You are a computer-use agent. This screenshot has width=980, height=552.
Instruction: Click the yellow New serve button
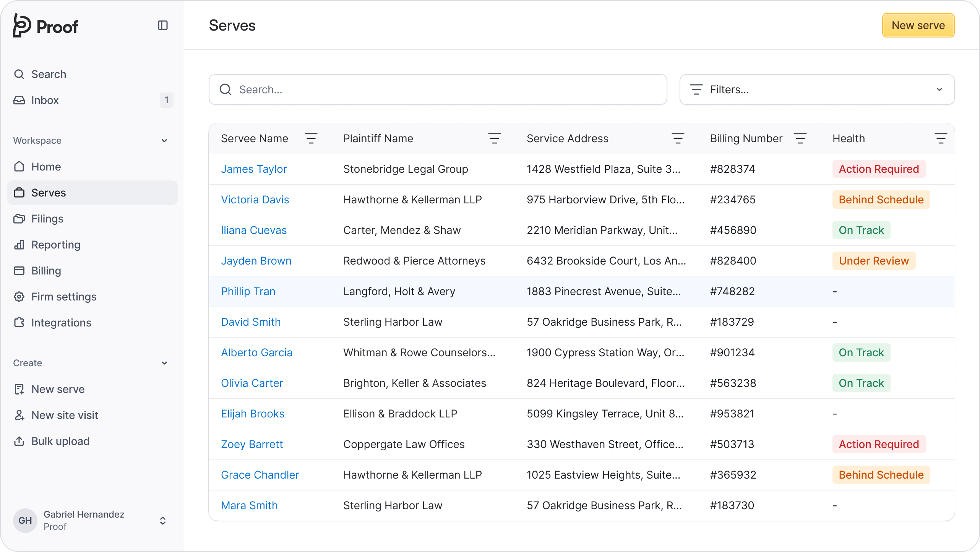(x=918, y=25)
